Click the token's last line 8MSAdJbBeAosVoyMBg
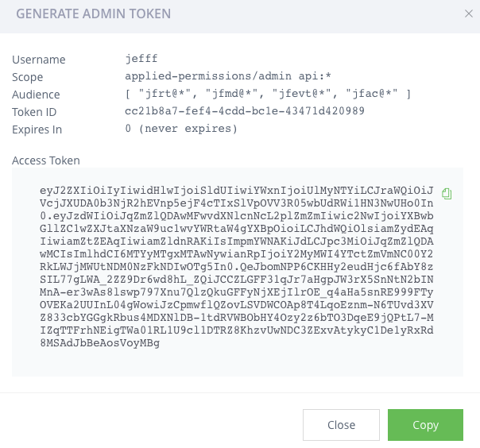Viewport: 480px width, 448px height. tap(100, 342)
